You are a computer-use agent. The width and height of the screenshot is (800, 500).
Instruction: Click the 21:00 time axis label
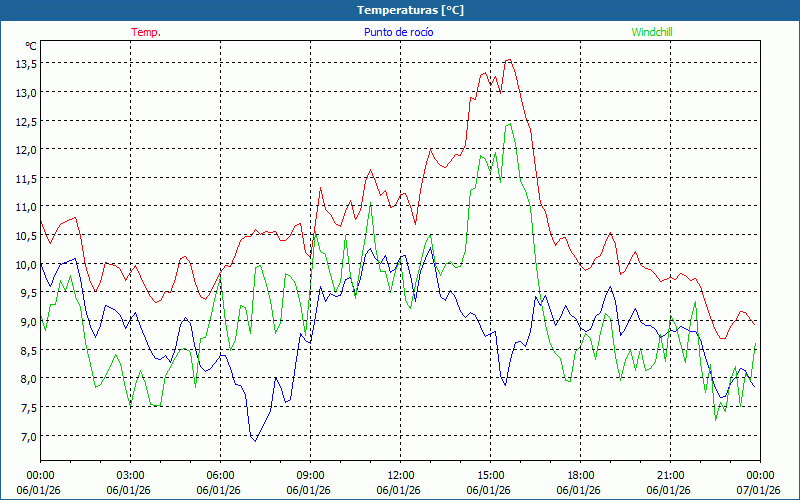(670, 475)
